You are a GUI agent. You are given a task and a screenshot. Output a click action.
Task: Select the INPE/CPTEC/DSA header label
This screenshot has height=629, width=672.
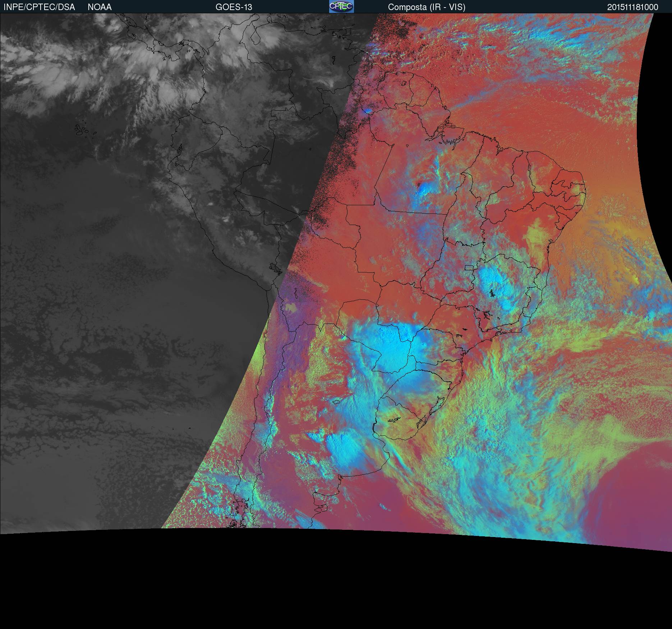point(39,7)
